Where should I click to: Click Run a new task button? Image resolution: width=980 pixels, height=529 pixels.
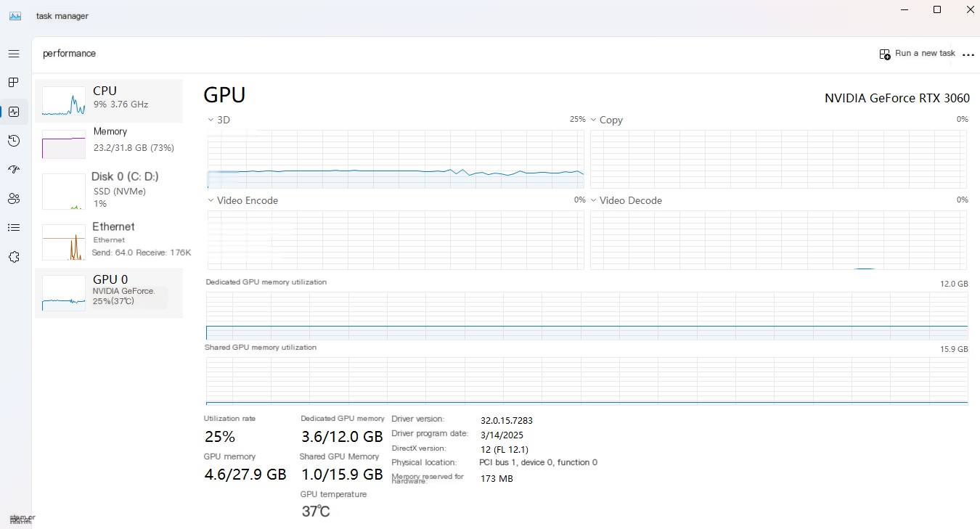917,54
